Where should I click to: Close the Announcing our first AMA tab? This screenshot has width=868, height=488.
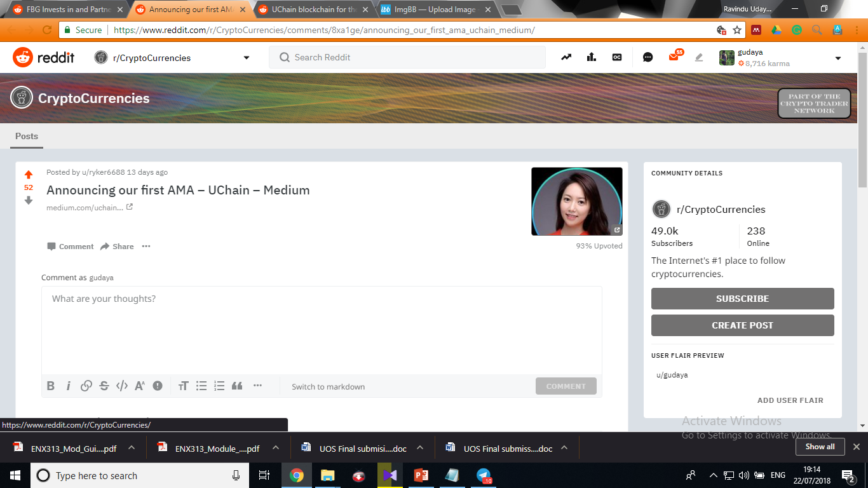pos(243,10)
